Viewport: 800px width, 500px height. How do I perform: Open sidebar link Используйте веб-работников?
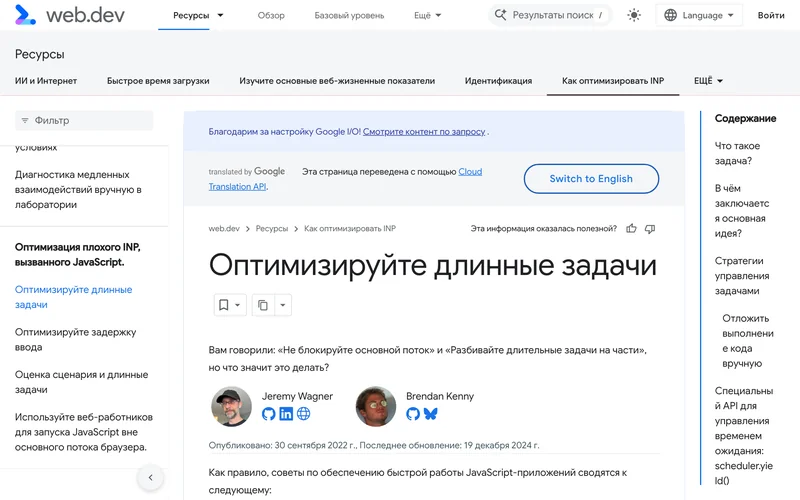(84, 432)
